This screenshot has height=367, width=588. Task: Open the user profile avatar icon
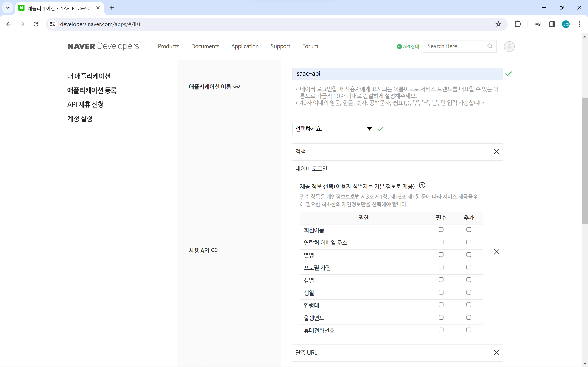509,46
